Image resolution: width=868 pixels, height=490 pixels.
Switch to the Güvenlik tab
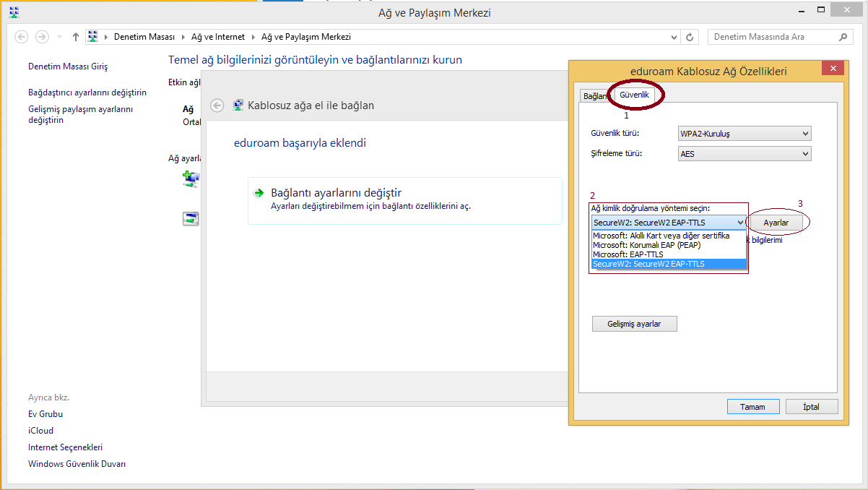(x=635, y=95)
